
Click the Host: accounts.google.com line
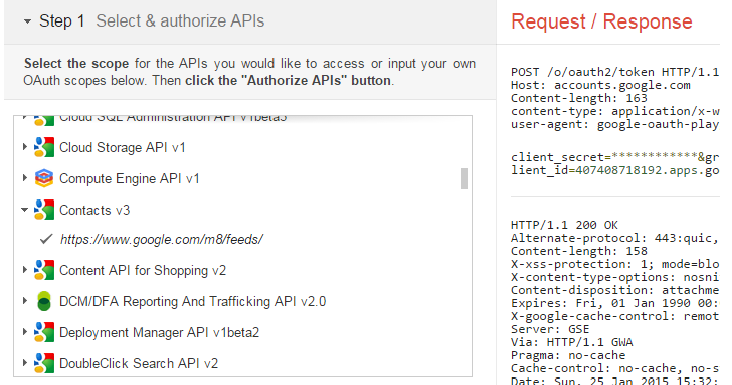pyautogui.click(x=601, y=85)
